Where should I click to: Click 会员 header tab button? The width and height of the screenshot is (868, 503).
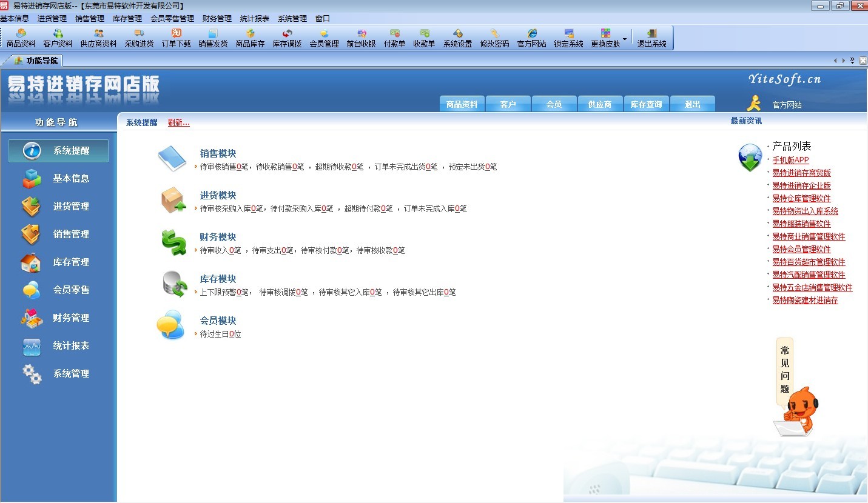554,104
